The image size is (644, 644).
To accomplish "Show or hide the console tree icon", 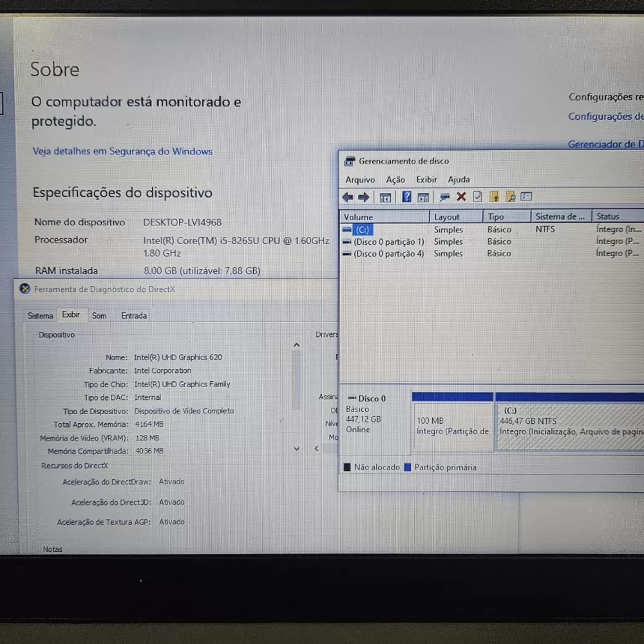I will tap(385, 198).
